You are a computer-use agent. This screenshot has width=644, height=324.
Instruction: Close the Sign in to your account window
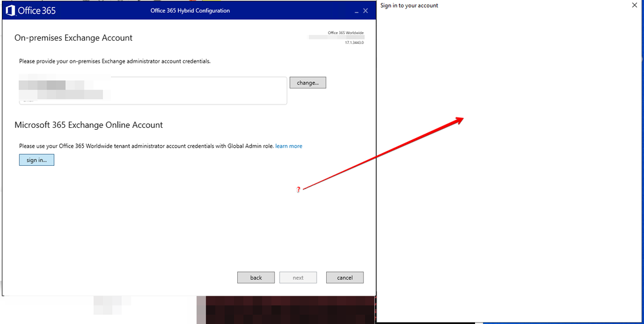coord(634,6)
